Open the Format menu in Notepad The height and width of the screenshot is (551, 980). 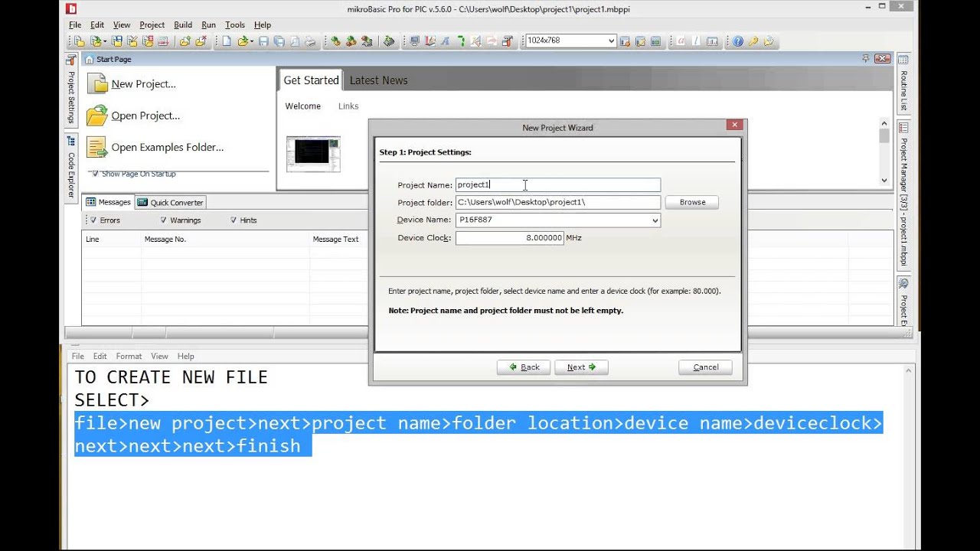(x=129, y=356)
